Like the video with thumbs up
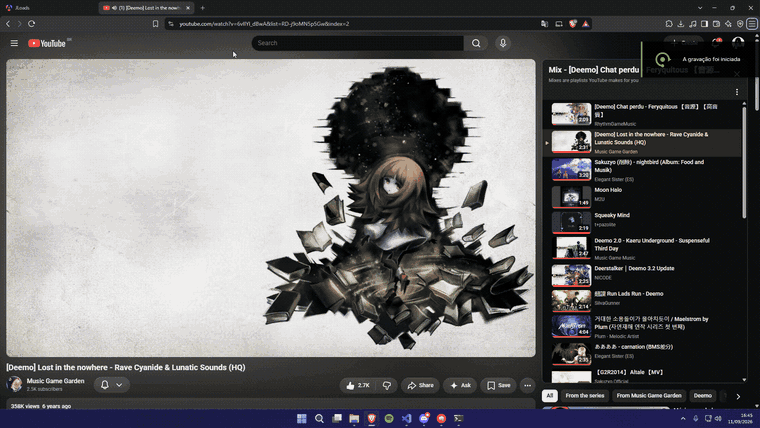Viewport: 760px width, 428px height. pos(358,385)
